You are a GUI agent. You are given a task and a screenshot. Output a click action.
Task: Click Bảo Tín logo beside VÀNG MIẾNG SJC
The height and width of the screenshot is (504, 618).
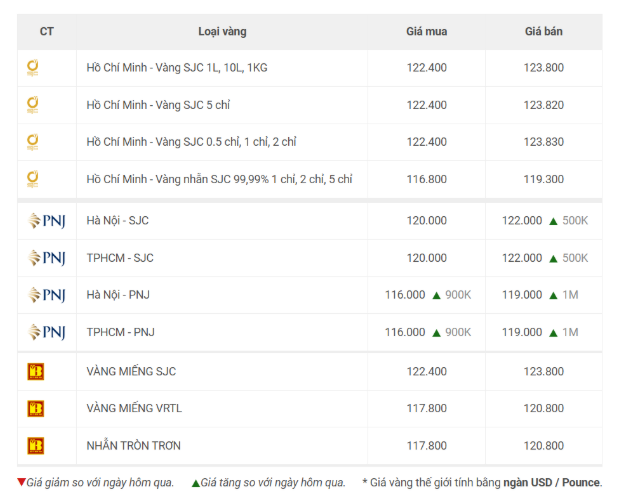point(35,371)
